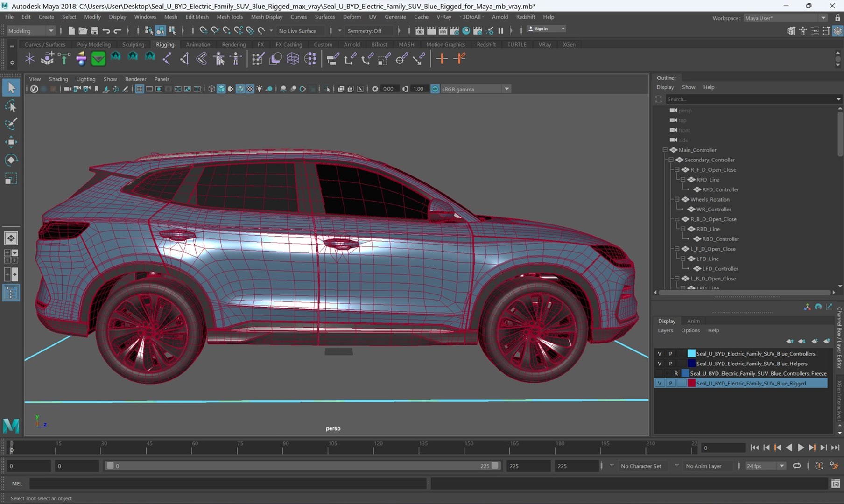This screenshot has width=844, height=504.
Task: Open the Script Editor icon
Action: coord(836,483)
